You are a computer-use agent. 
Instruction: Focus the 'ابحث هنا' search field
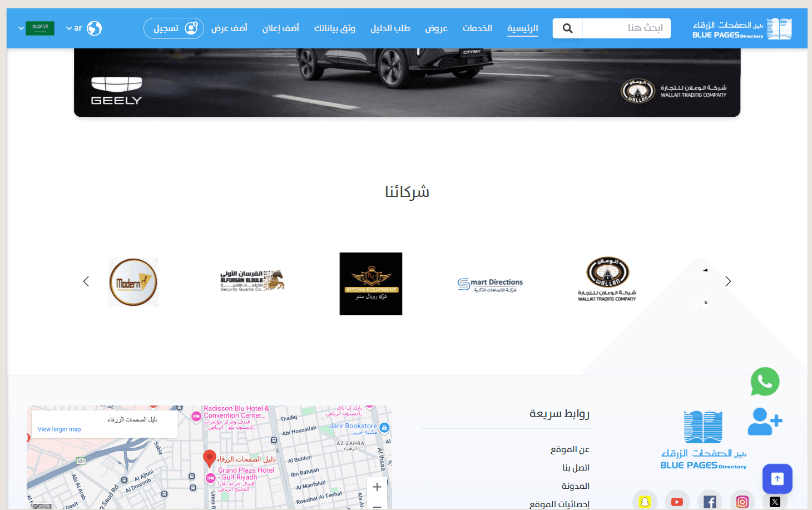pyautogui.click(x=626, y=28)
